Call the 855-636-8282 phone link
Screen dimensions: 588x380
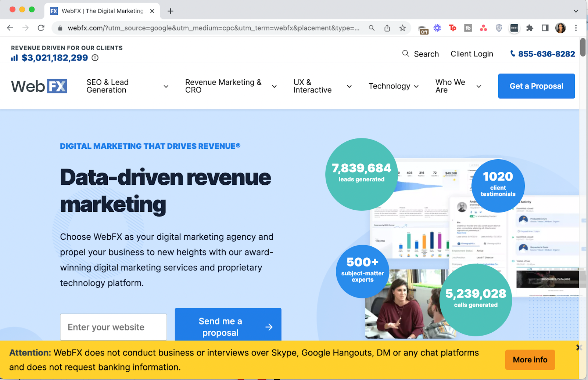coord(546,54)
